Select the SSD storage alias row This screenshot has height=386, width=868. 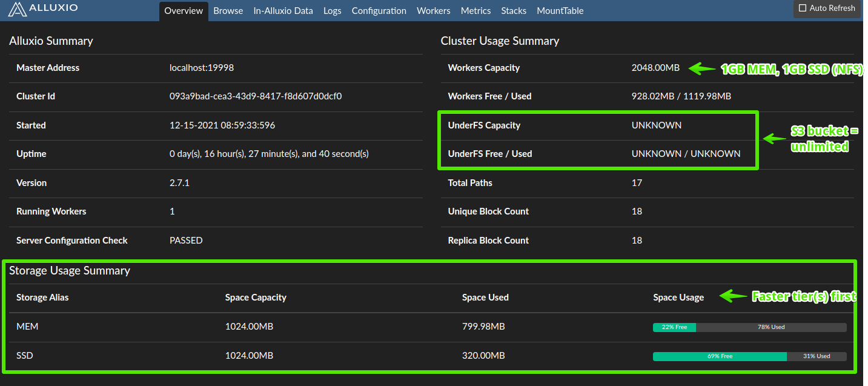point(430,356)
